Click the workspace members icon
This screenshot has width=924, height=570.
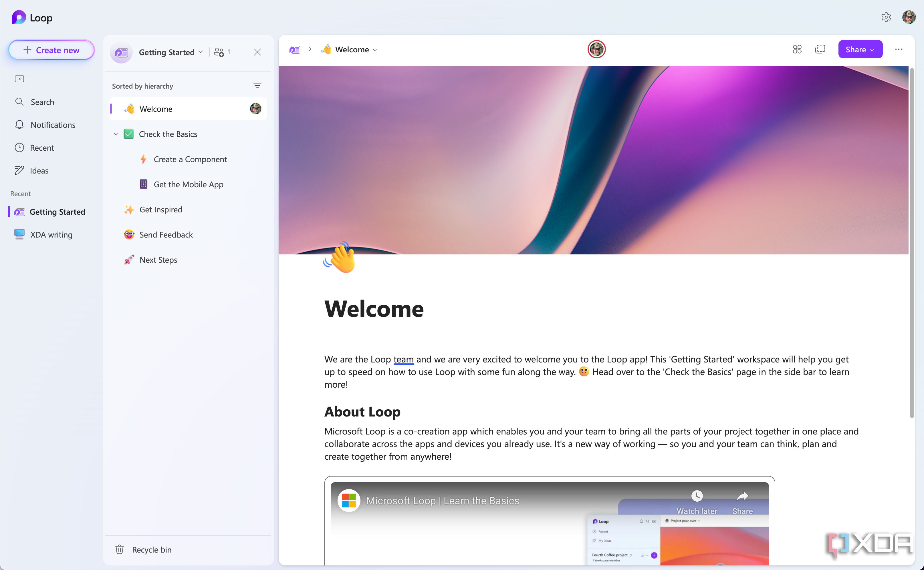pyautogui.click(x=219, y=52)
